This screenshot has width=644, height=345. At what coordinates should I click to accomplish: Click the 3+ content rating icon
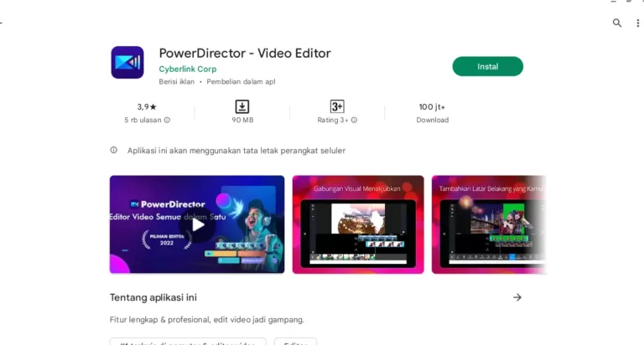337,106
